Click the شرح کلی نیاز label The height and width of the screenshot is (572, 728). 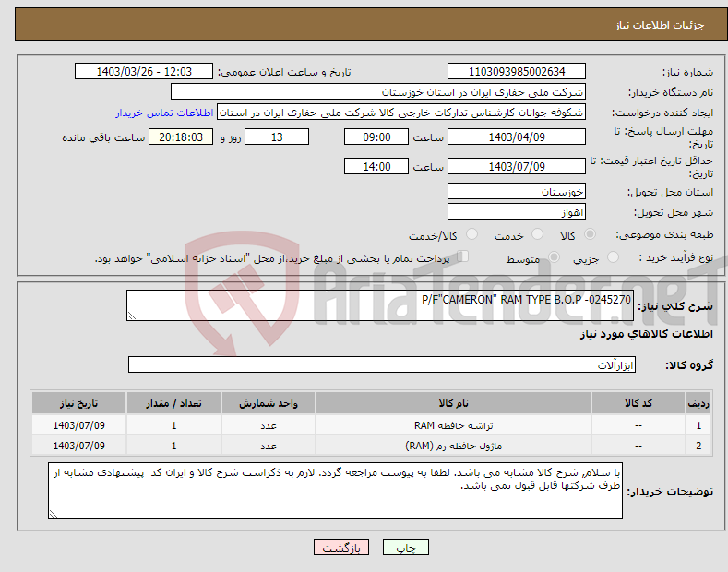[675, 306]
